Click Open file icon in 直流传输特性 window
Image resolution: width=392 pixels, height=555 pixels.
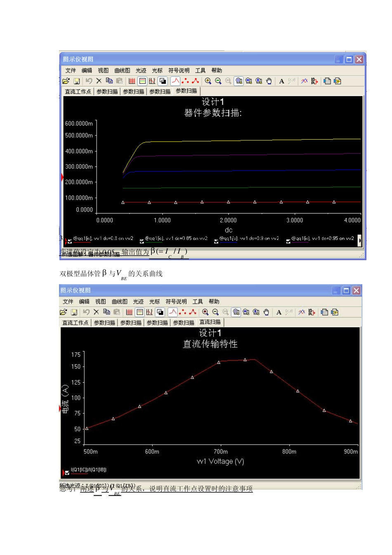[64, 312]
